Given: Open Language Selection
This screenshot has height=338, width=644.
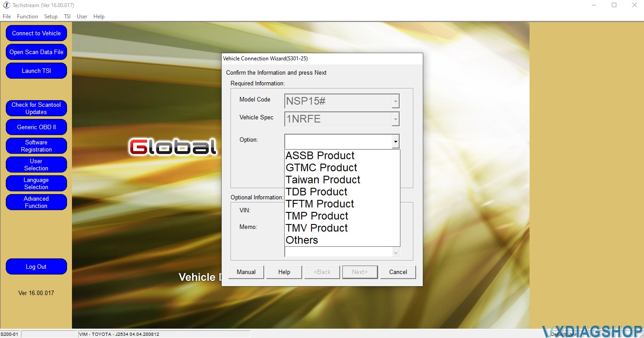Looking at the screenshot, I should [x=36, y=183].
